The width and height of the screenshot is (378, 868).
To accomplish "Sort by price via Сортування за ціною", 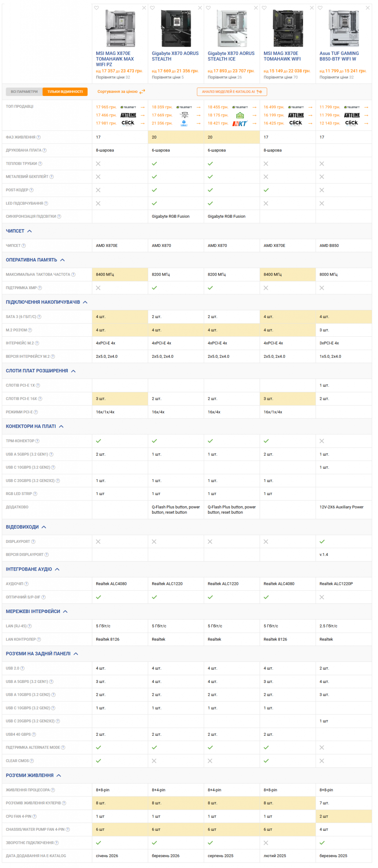I will pos(118,92).
